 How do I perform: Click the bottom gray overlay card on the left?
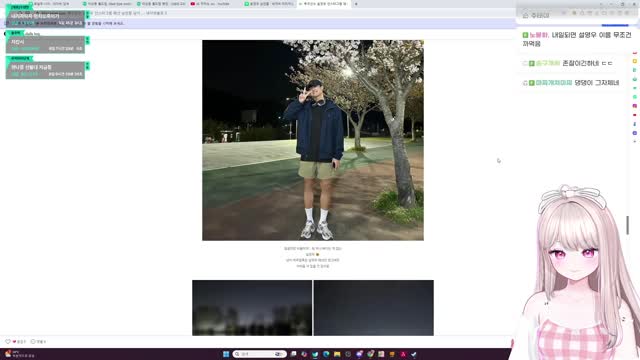coord(45,70)
